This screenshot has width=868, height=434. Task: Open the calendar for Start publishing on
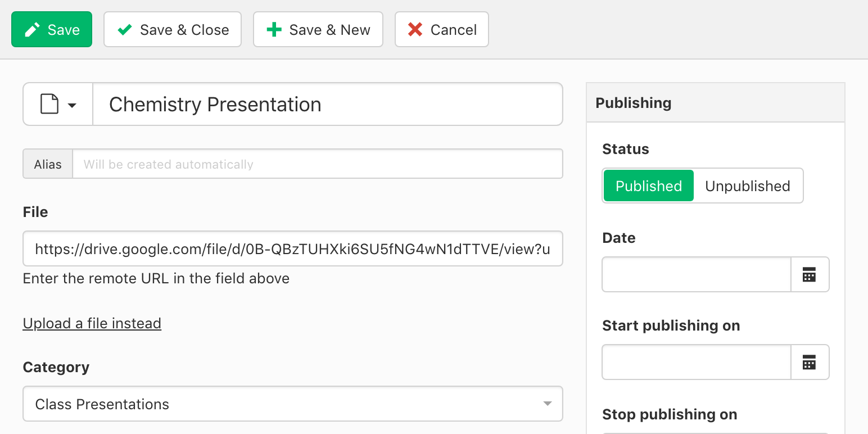point(810,363)
